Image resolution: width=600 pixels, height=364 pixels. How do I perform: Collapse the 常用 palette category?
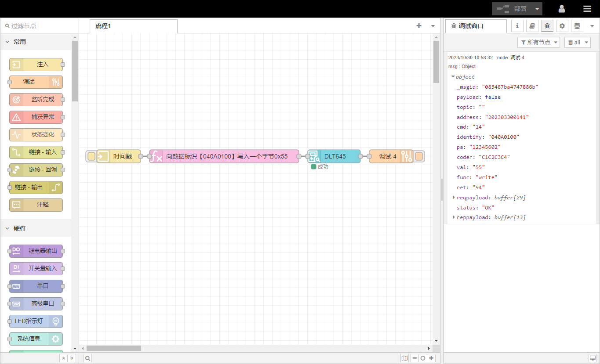point(7,42)
